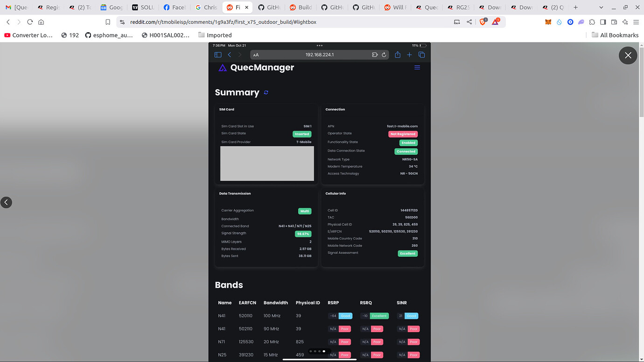The image size is (644, 362).
Task: Close the Reddit image lightbox
Action: click(x=628, y=55)
